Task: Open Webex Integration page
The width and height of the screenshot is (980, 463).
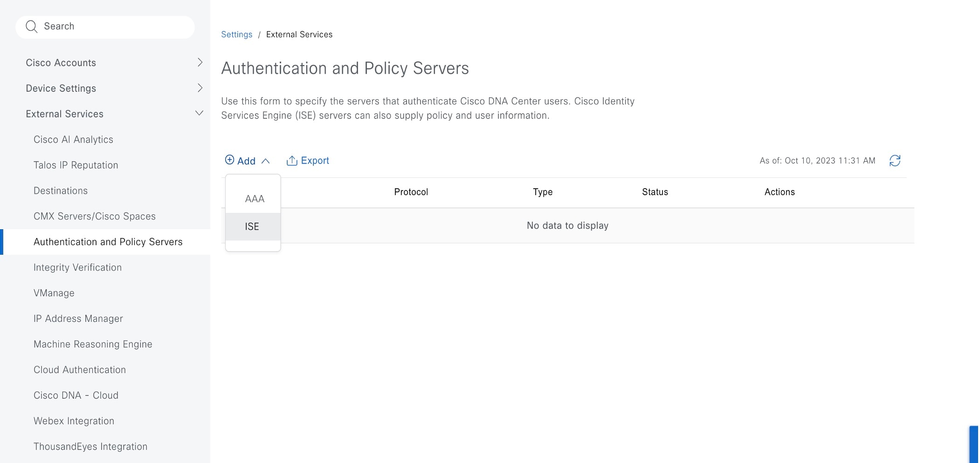Action: pos(74,421)
